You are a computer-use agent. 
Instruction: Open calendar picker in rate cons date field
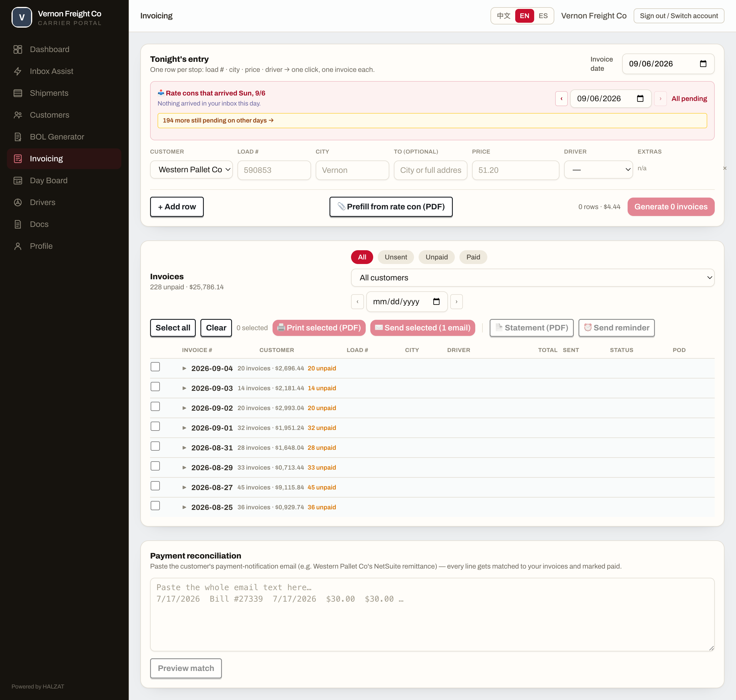coord(640,99)
